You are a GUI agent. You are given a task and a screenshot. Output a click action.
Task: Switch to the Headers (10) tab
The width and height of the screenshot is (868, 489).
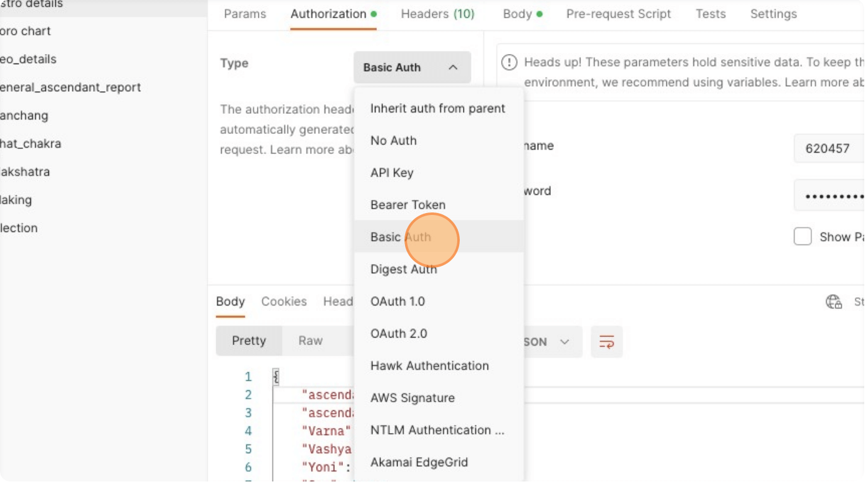437,13
